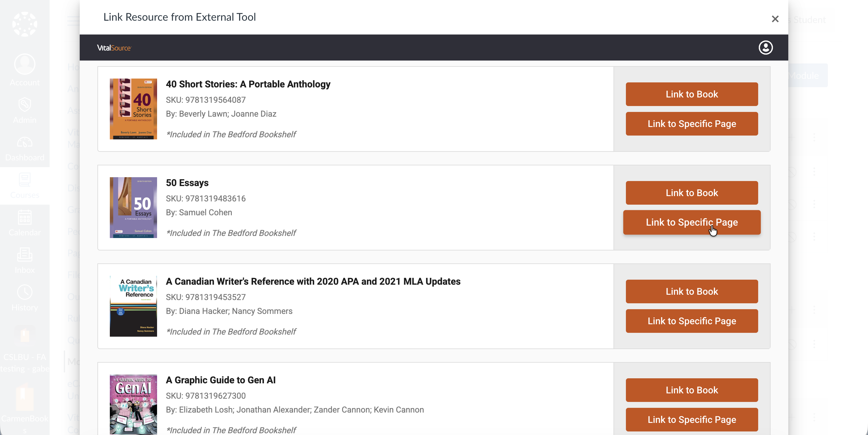Click Link to Book for 50 Essays
Image resolution: width=868 pixels, height=435 pixels.
pyautogui.click(x=692, y=193)
